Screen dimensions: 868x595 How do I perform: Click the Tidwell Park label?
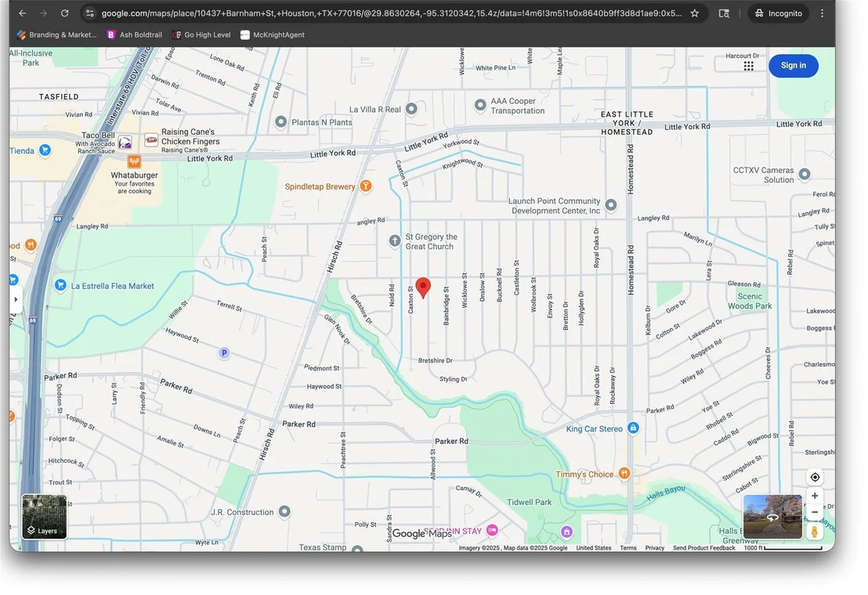[530, 502]
